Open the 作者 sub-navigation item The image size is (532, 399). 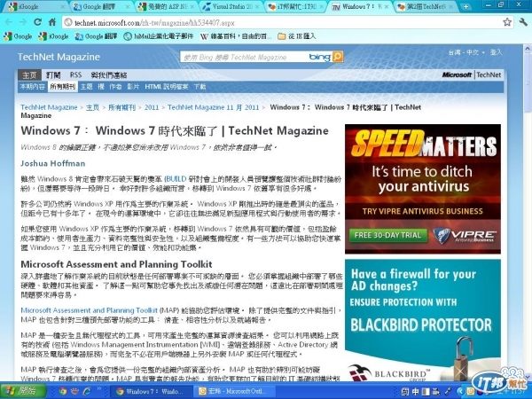pyautogui.click(x=115, y=87)
